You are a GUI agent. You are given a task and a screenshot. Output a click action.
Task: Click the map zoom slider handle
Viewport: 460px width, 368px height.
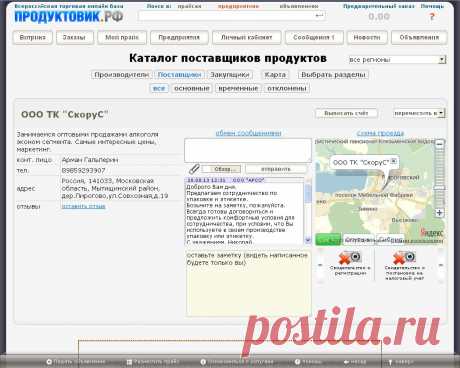(x=439, y=188)
